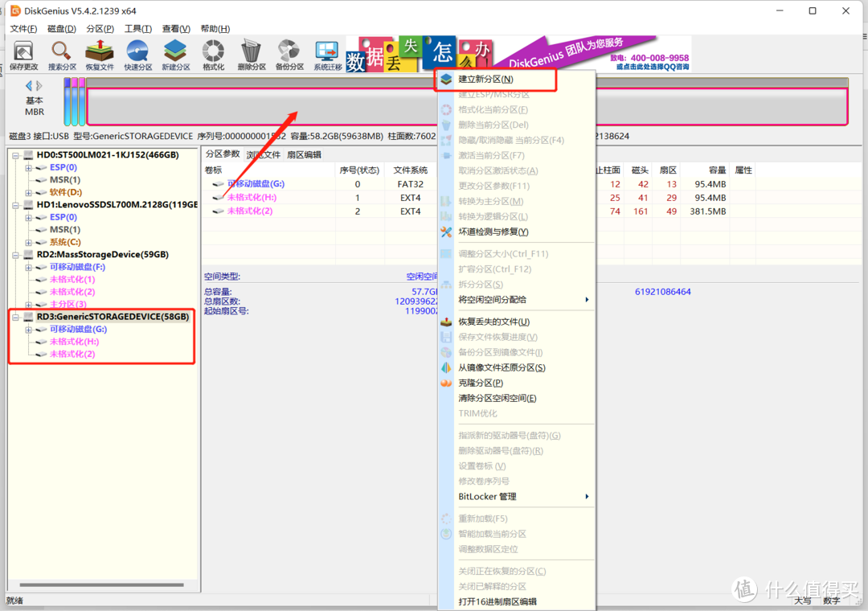Click the 删除分区 delete partition trash icon

252,55
